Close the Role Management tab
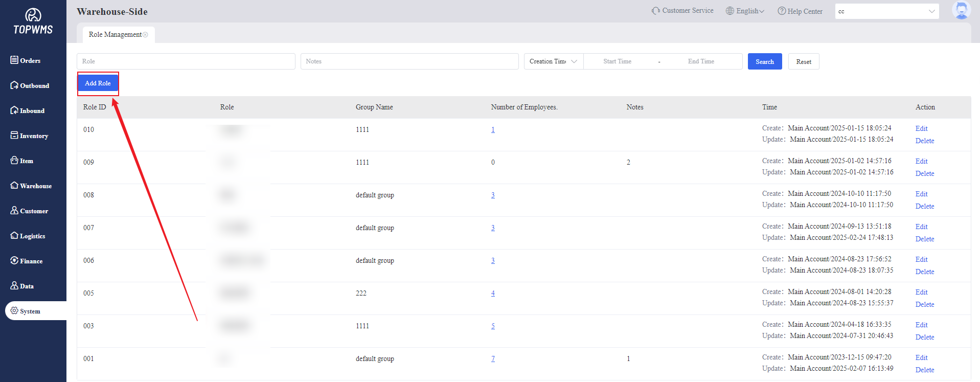This screenshot has width=980, height=382. 146,35
